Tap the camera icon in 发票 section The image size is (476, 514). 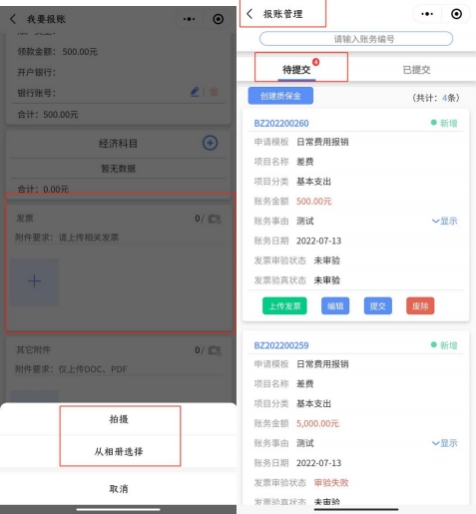(214, 219)
